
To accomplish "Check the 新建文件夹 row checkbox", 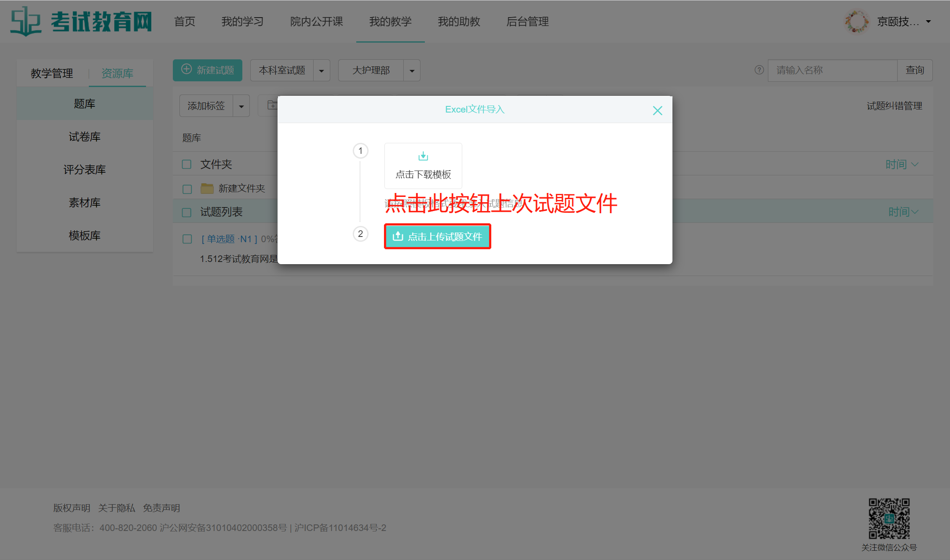I will (x=187, y=189).
